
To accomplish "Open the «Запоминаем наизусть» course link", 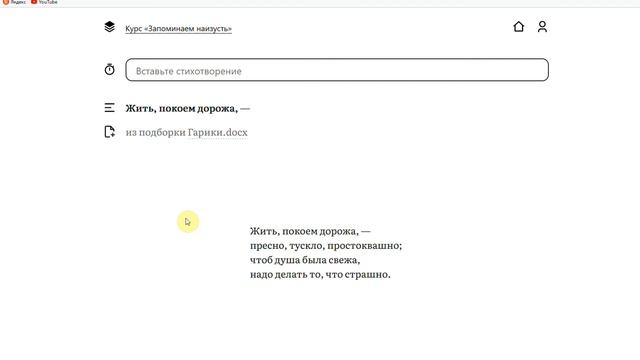I will [x=178, y=29].
